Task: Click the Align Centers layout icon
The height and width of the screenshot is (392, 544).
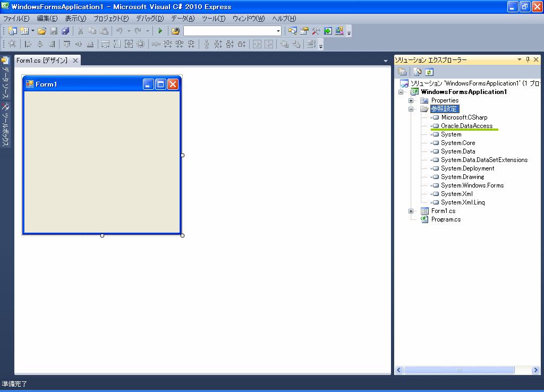Action: click(40, 44)
